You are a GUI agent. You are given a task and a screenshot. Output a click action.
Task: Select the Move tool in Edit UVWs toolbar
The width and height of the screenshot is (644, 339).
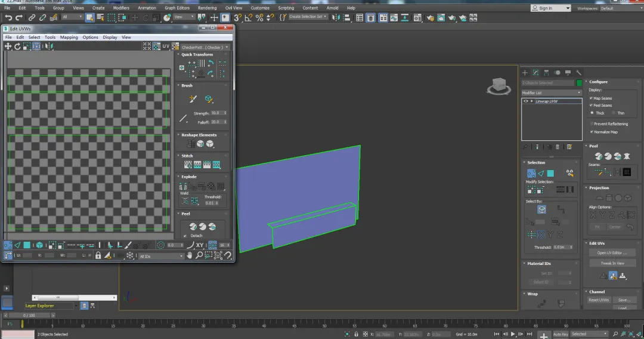coord(8,47)
